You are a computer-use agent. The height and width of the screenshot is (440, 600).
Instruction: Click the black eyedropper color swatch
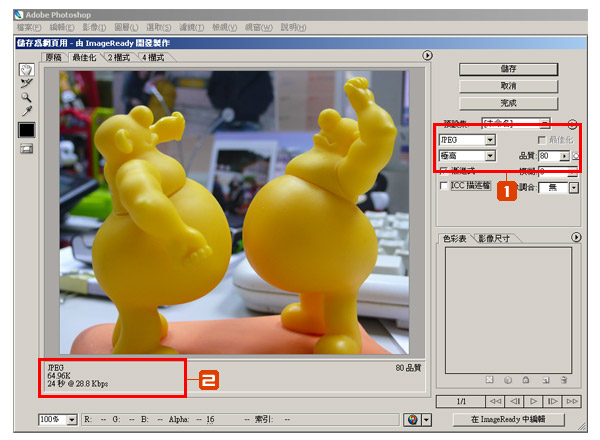coord(26,130)
